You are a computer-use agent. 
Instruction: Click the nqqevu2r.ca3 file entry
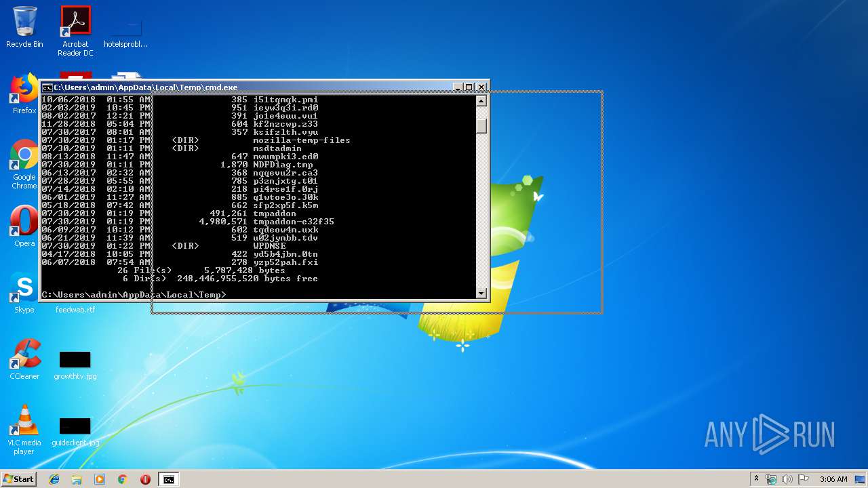point(285,173)
